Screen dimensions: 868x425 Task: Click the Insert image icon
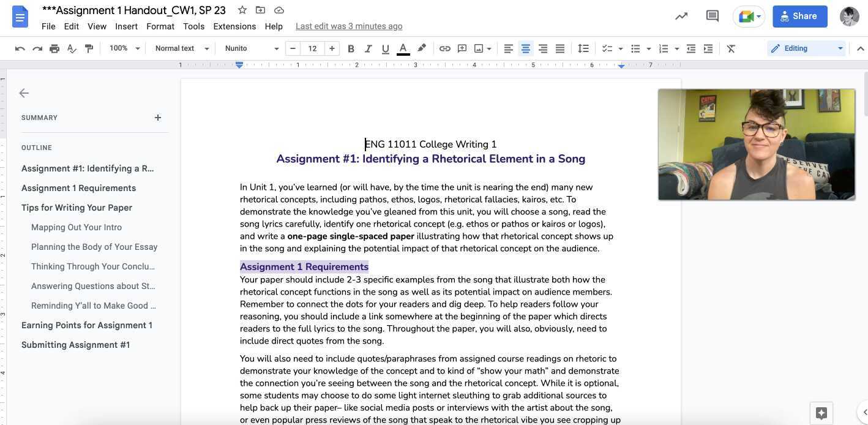pyautogui.click(x=479, y=48)
